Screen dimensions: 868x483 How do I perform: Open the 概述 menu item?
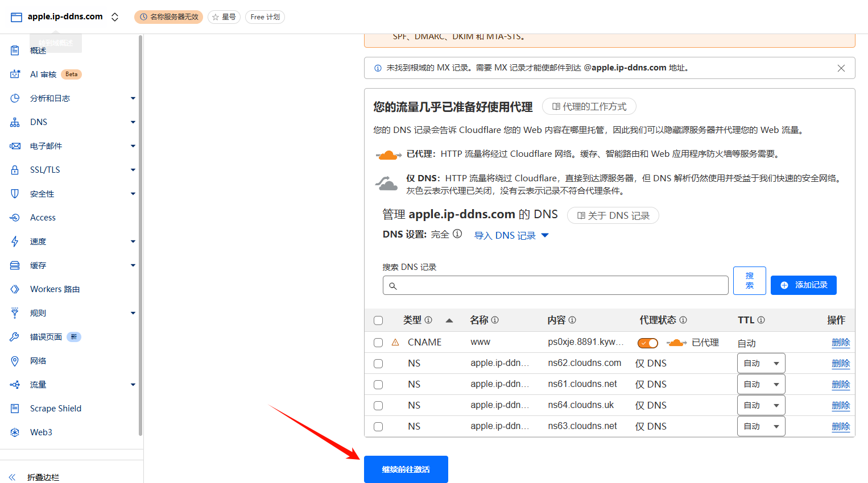[x=38, y=50]
